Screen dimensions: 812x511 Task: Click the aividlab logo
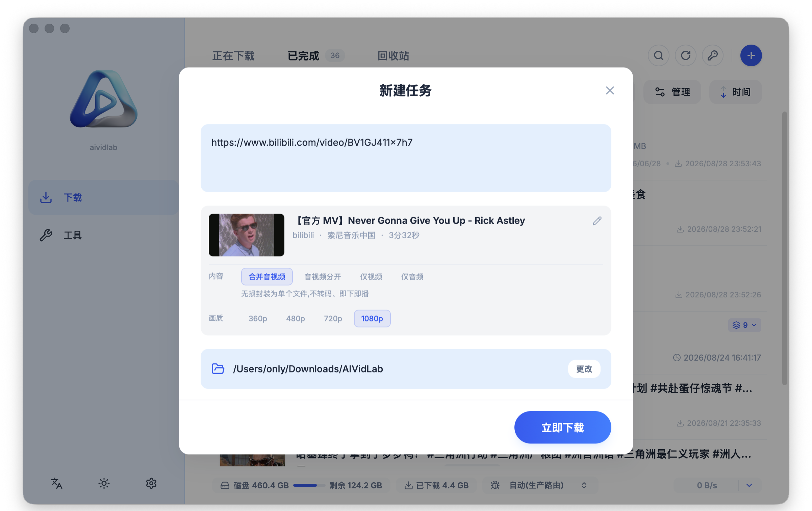click(104, 99)
